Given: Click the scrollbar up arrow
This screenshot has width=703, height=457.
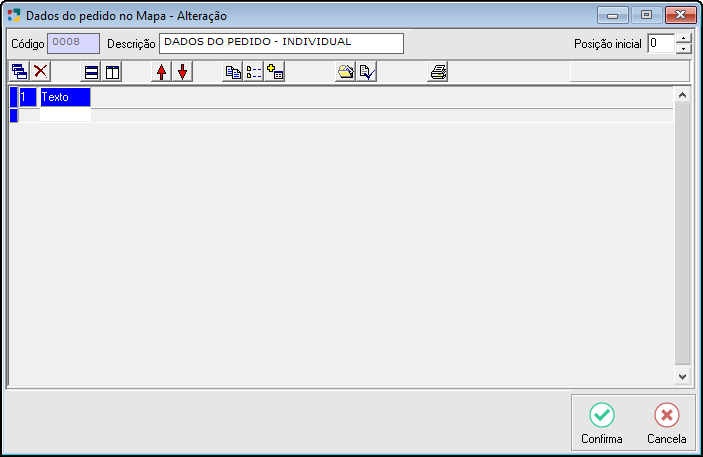Looking at the screenshot, I should coord(682,95).
